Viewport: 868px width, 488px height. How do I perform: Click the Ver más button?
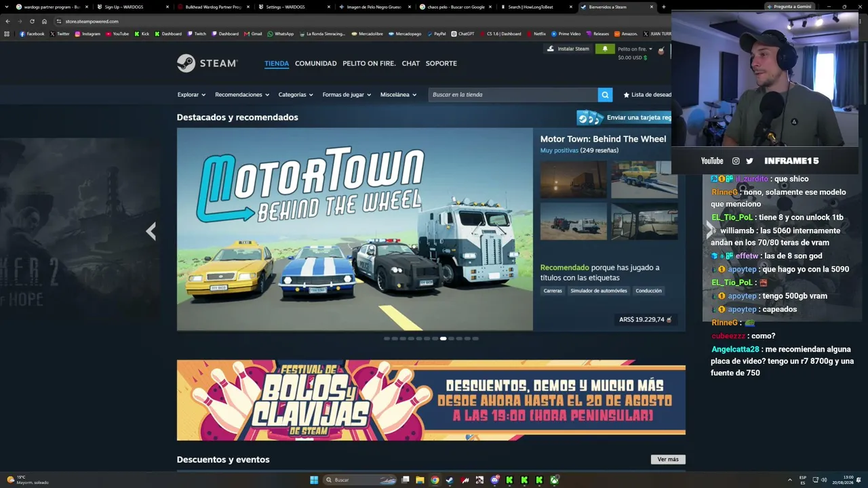668,460
